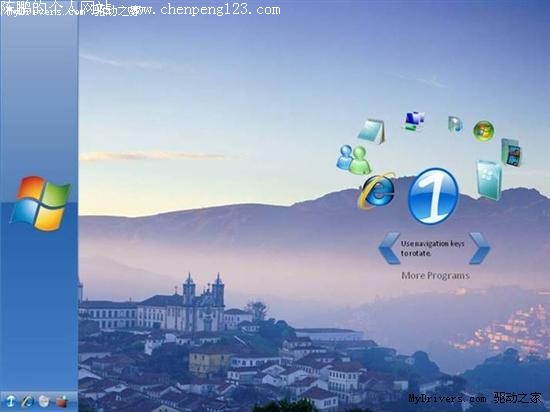Click the "Use navigation keys to rotate." text
550x412 pixels.
pyautogui.click(x=432, y=248)
